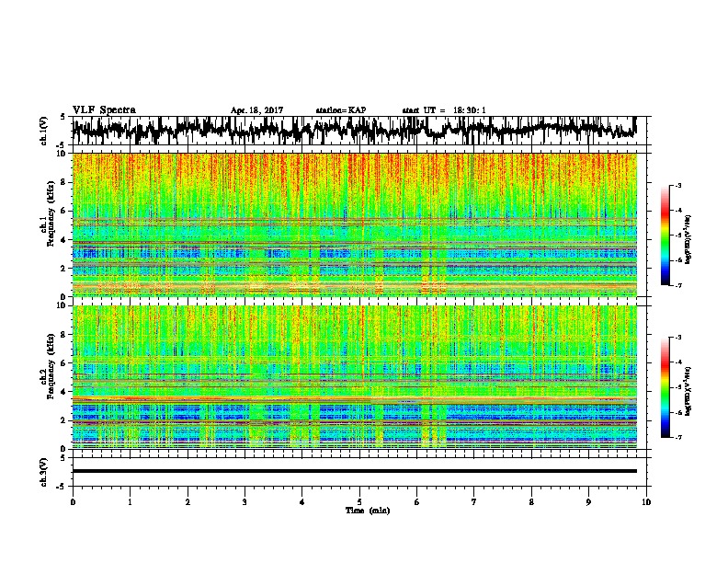Click time axis tick label '9'
The image size is (728, 563).
pyautogui.click(x=588, y=502)
